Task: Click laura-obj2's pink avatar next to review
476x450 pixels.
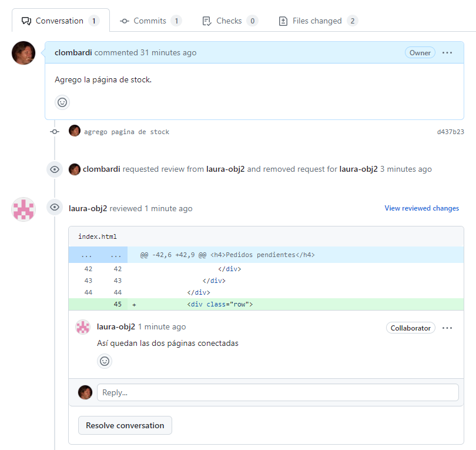Action: 24,209
